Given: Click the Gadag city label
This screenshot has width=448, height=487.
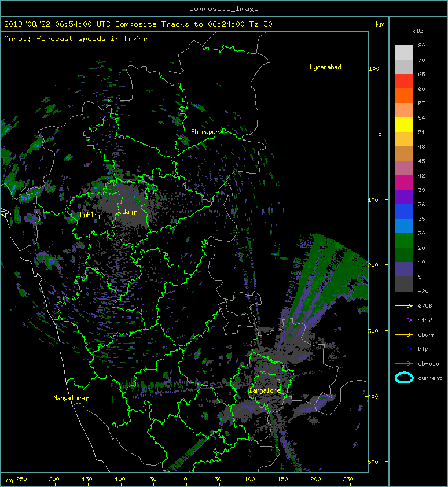Looking at the screenshot, I should [x=126, y=212].
